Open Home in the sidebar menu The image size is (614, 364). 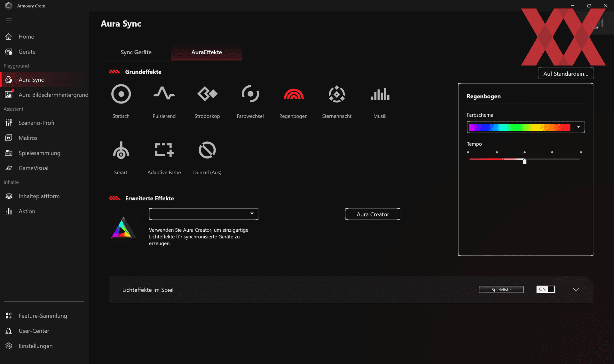[x=26, y=36]
